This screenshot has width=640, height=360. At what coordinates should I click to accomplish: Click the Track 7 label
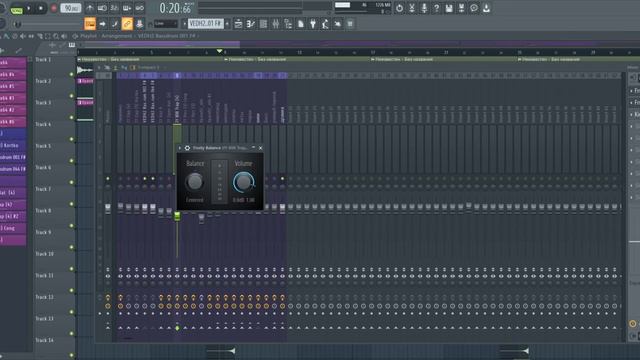(43, 189)
